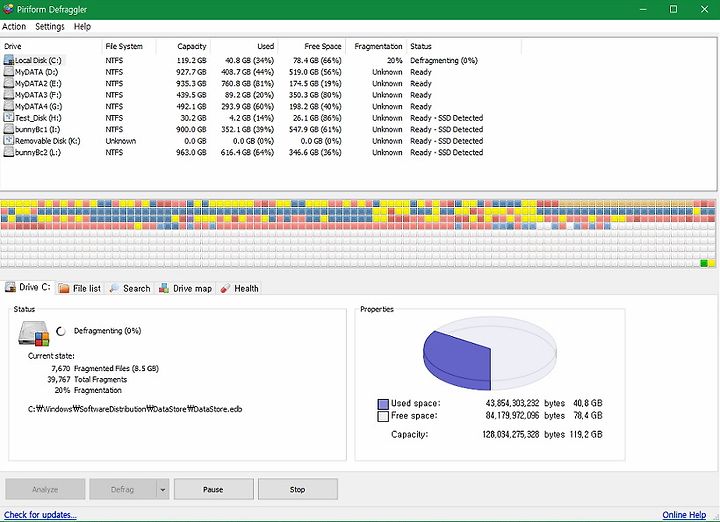Click the disabled Defrag button
Image resolution: width=720 pixels, height=522 pixels.
(x=123, y=489)
